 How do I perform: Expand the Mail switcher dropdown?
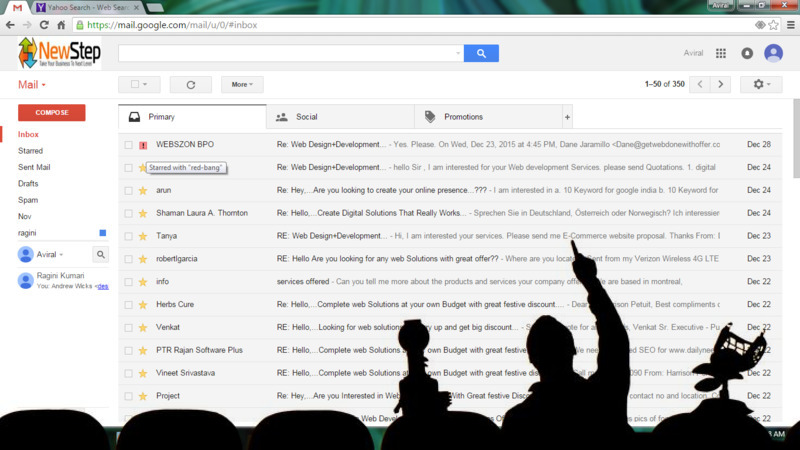(x=32, y=85)
